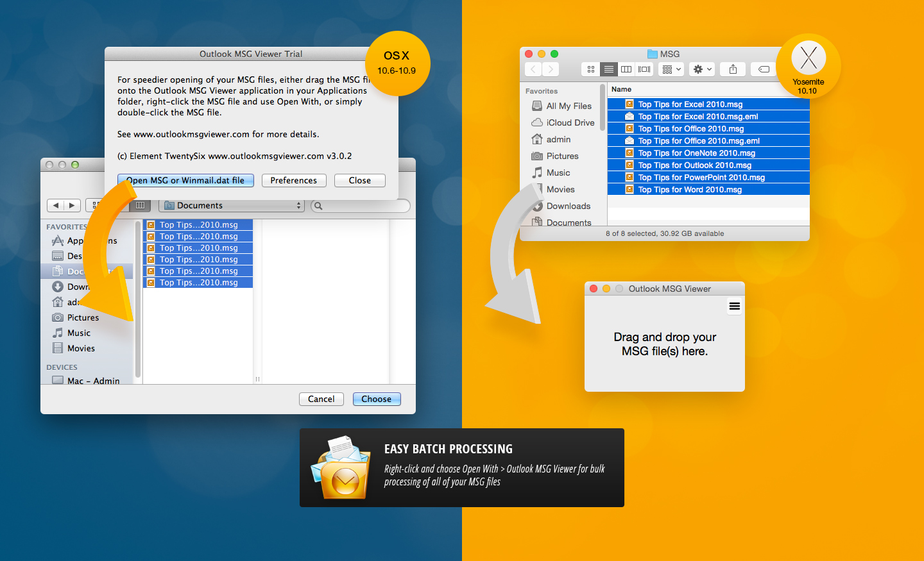Click the file chooser sidebar scrollbar
Viewport: 924px width, 561px height.
click(x=137, y=299)
